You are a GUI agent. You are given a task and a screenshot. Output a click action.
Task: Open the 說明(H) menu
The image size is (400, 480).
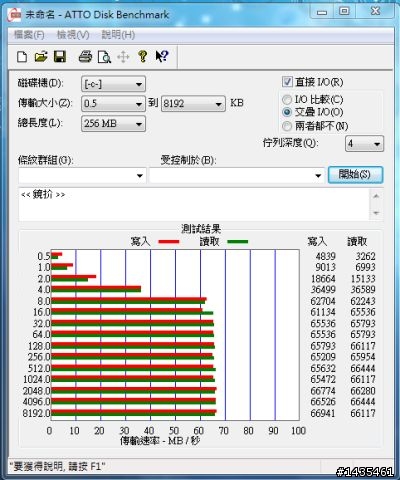click(118, 35)
